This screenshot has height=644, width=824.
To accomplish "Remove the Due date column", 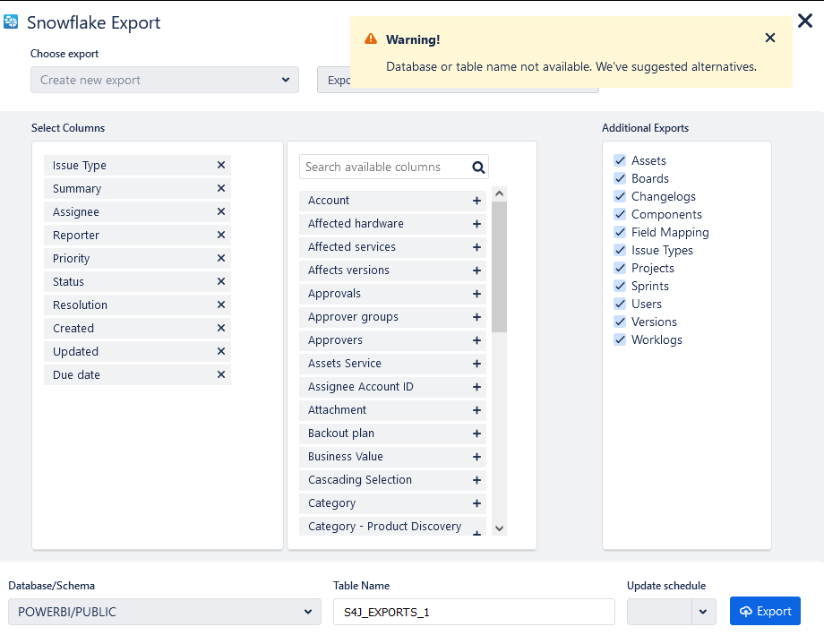I will click(x=221, y=375).
